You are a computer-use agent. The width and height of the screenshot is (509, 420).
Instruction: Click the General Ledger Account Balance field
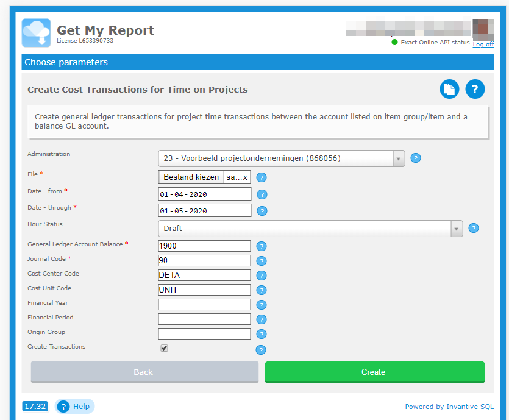coord(204,246)
